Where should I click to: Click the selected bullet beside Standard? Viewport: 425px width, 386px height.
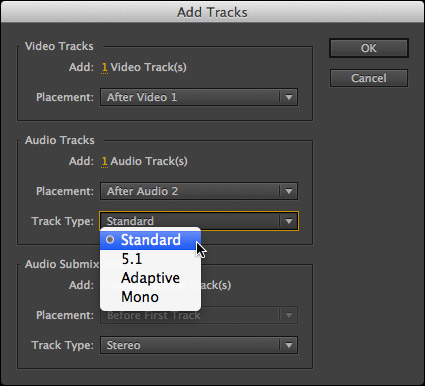pos(110,240)
